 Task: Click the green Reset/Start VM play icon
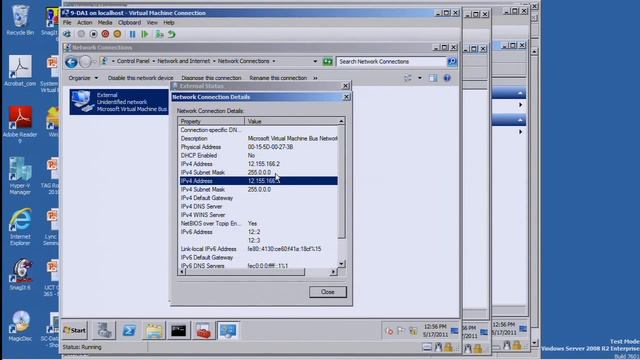pyautogui.click(x=144, y=34)
